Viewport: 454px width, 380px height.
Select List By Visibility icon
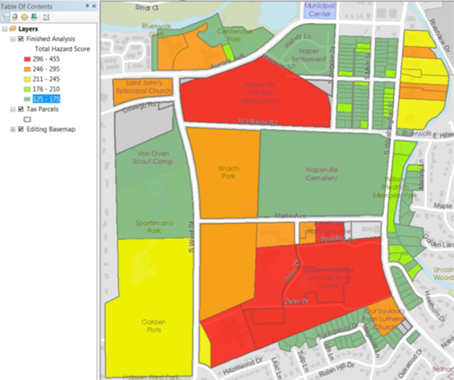tap(24, 17)
